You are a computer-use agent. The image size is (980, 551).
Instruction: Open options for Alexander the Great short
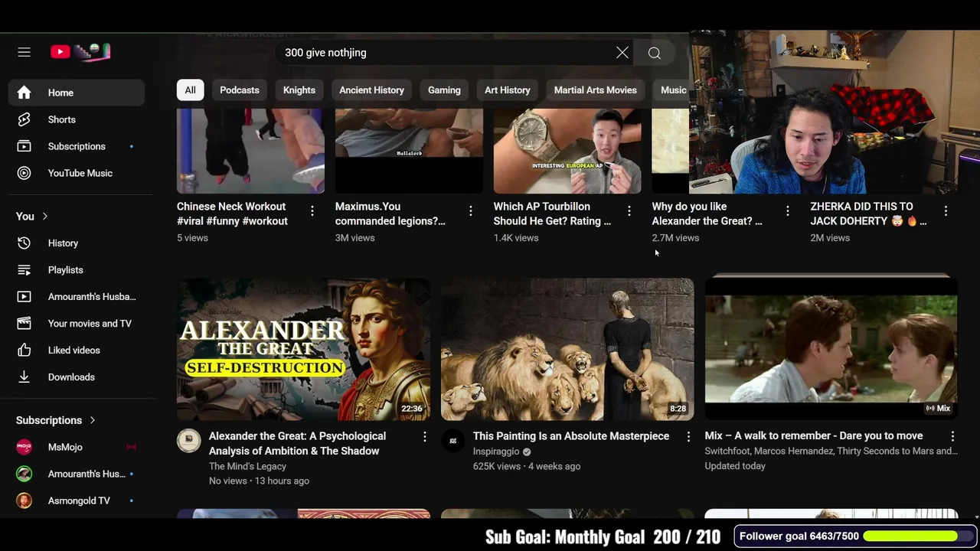coord(788,211)
